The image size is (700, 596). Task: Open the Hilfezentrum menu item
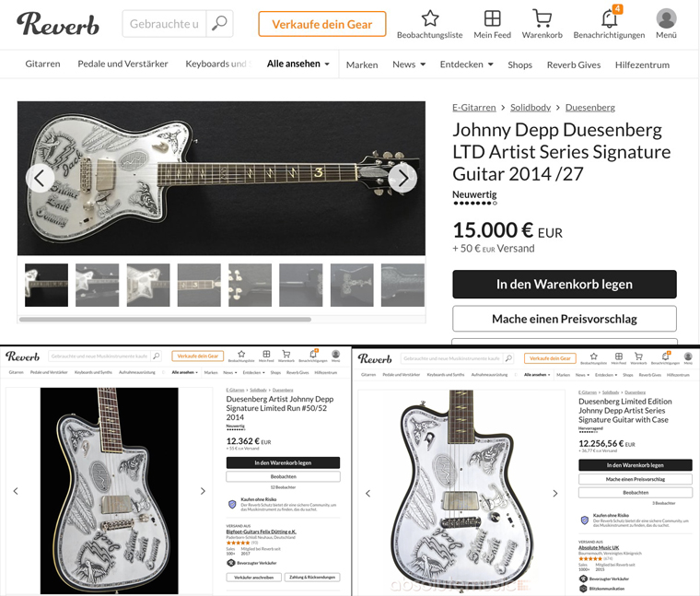click(642, 64)
